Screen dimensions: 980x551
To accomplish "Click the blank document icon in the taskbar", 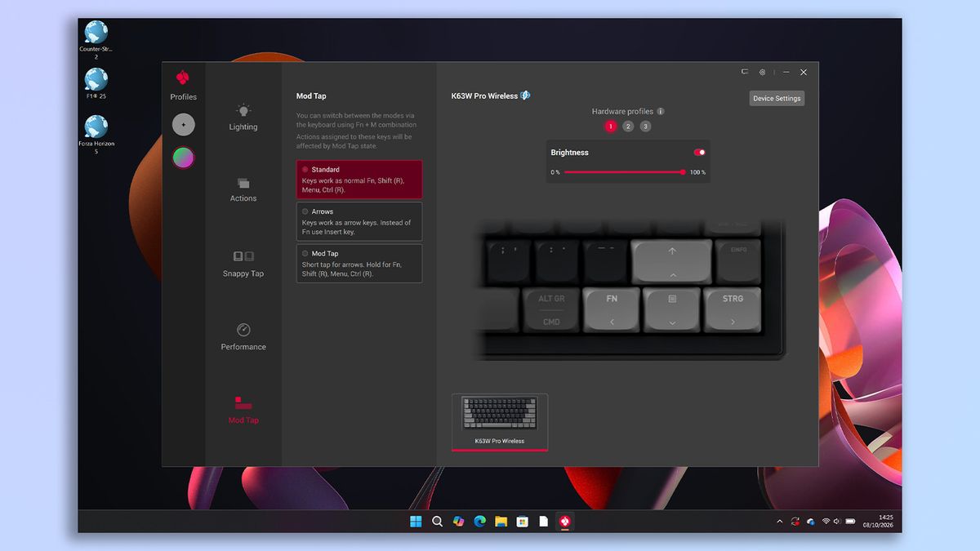I will click(x=543, y=522).
